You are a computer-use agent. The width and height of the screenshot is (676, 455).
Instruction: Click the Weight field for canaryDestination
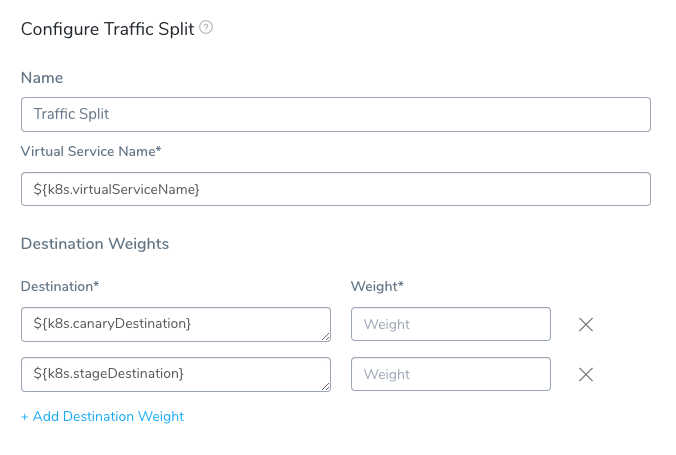coord(451,324)
